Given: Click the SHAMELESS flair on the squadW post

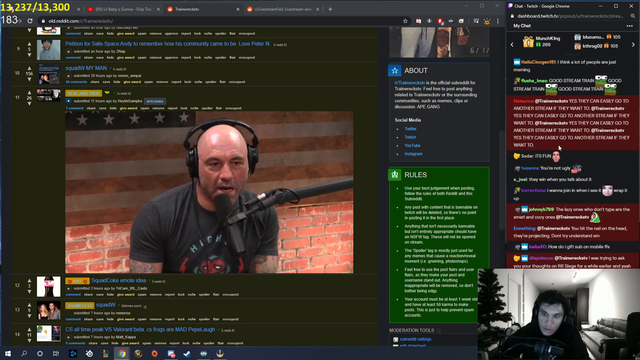Looking at the screenshot, I should pos(80,305).
